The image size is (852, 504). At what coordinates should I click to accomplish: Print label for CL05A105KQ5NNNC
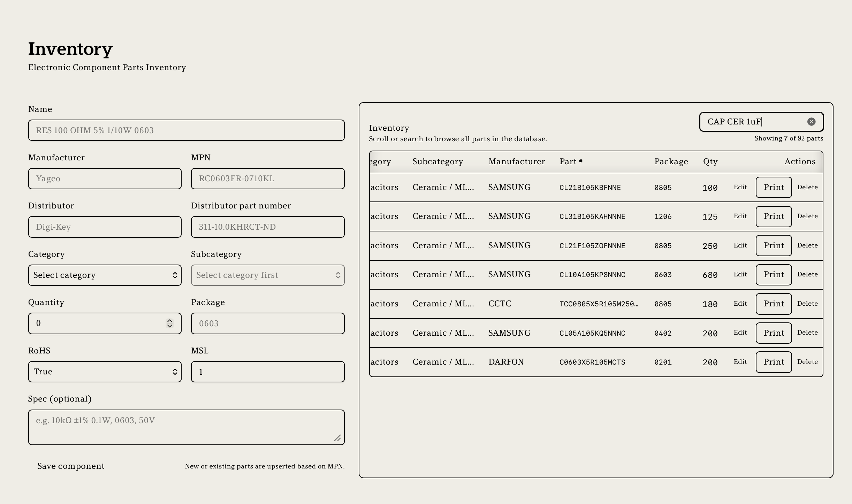pyautogui.click(x=774, y=333)
